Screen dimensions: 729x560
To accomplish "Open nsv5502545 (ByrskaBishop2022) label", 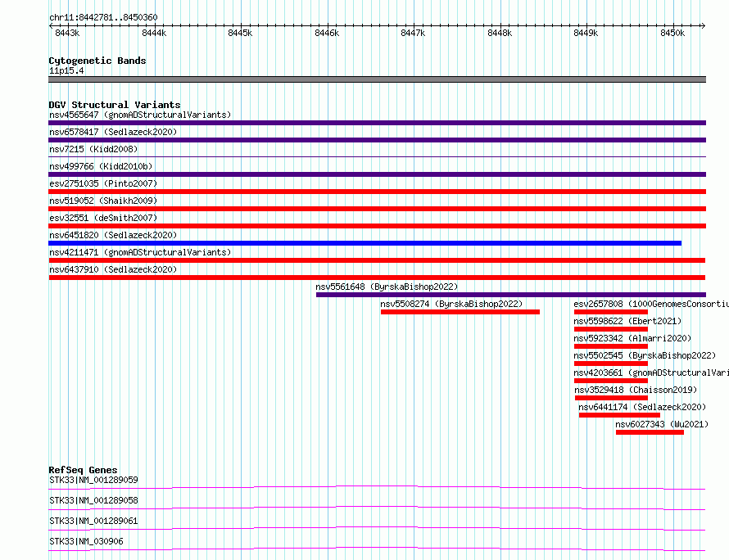I will pos(645,355).
